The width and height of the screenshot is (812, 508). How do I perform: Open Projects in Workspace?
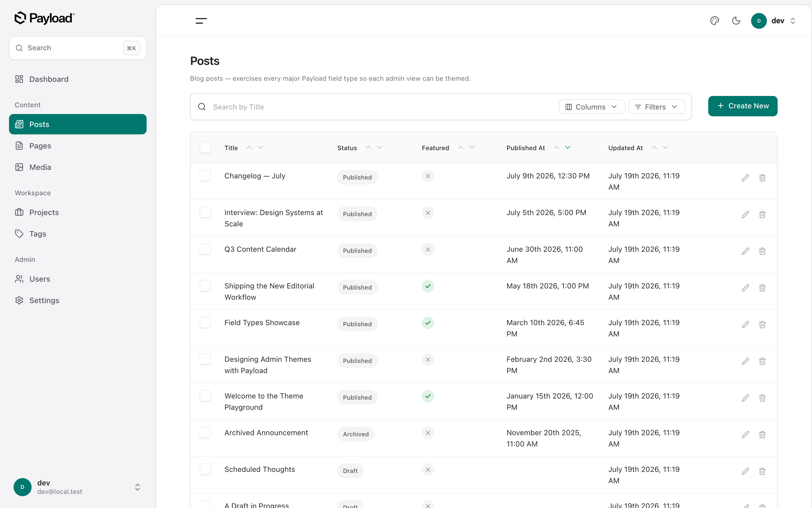coord(78,212)
